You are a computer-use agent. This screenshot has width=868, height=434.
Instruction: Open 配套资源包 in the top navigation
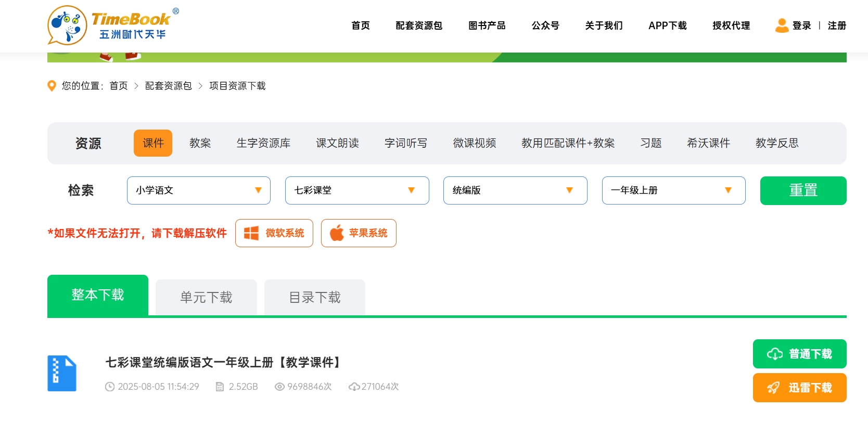[419, 25]
